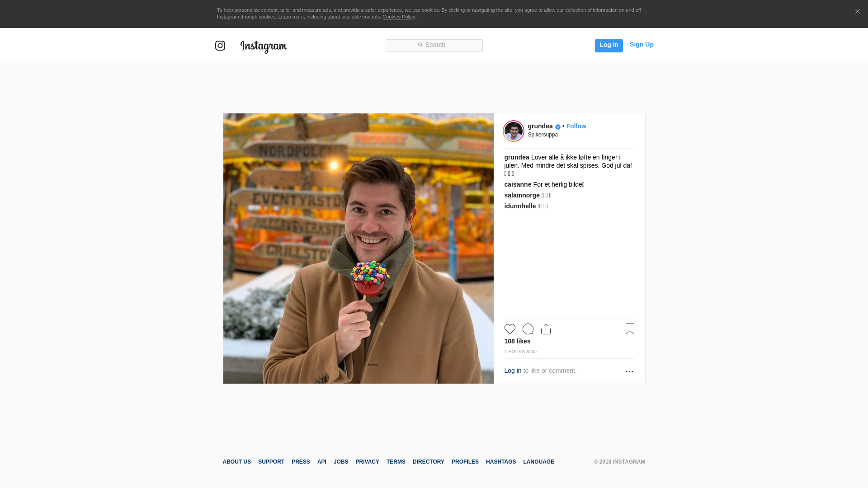Click the Search input field
868x488 pixels.
pos(434,45)
